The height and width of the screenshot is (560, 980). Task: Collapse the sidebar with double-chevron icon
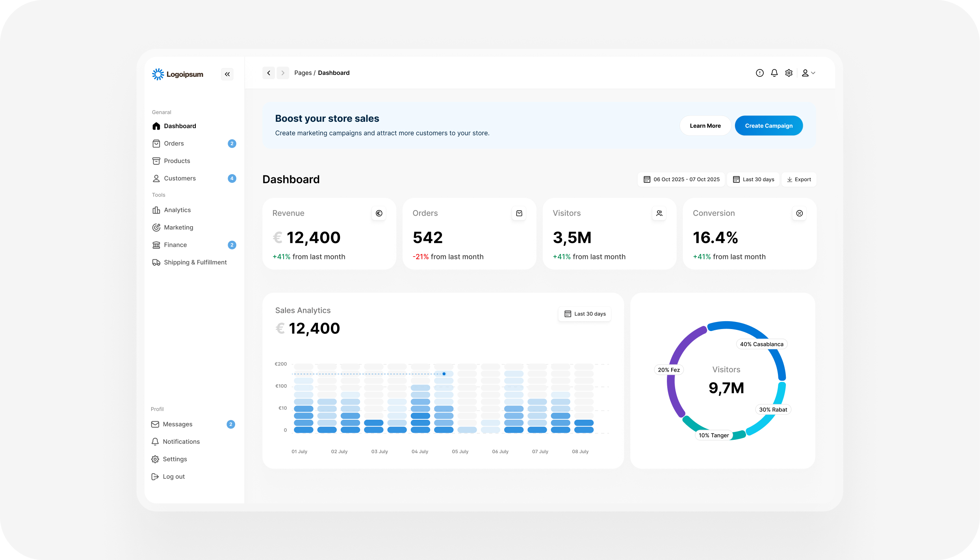[227, 74]
